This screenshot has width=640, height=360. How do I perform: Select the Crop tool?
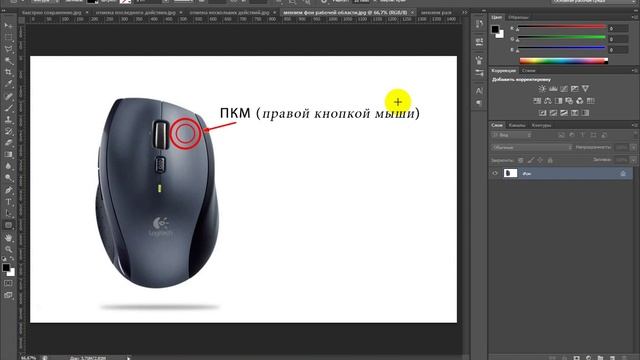[8, 72]
